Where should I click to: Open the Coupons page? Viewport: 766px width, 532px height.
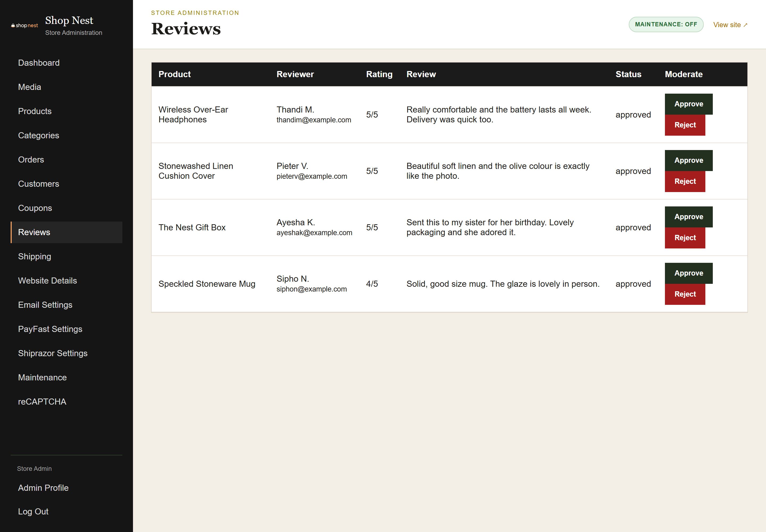click(x=66, y=208)
